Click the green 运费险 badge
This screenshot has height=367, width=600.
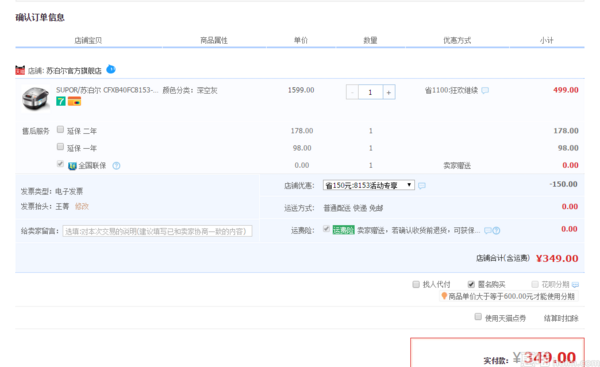(x=343, y=230)
